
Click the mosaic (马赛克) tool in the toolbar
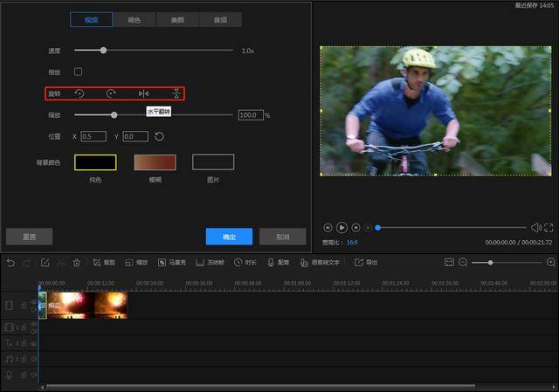point(172,263)
